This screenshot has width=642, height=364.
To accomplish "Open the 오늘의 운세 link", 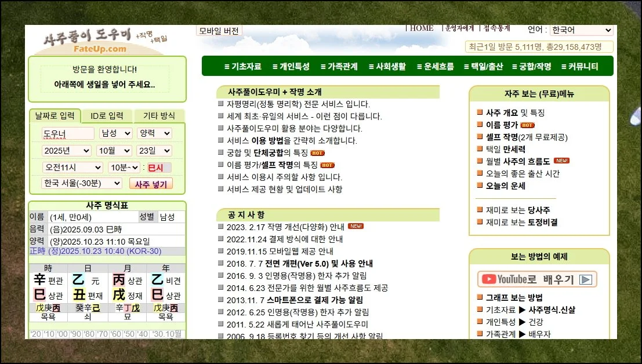I will point(505,186).
